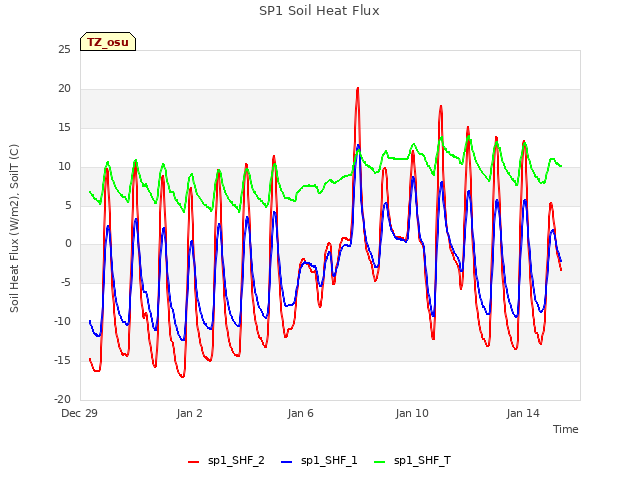Click the blue sp1_SHF_1 legend swatch
Viewport: 640px width, 480px height.
(287, 462)
